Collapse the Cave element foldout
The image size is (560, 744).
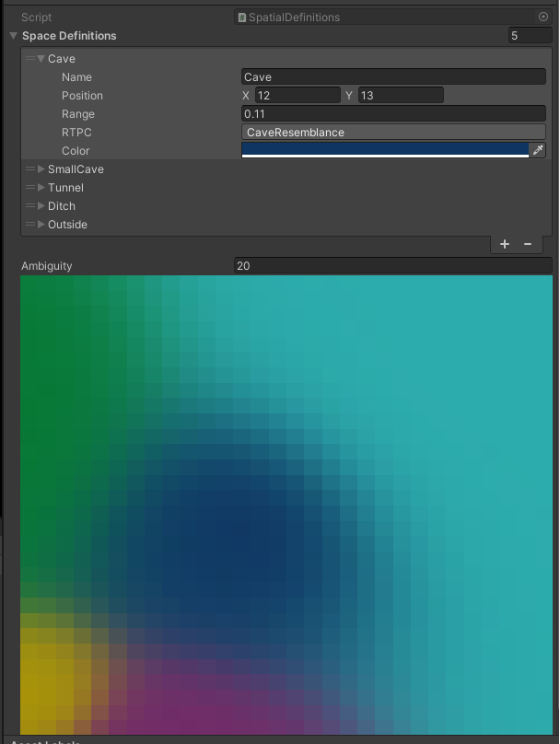click(41, 59)
